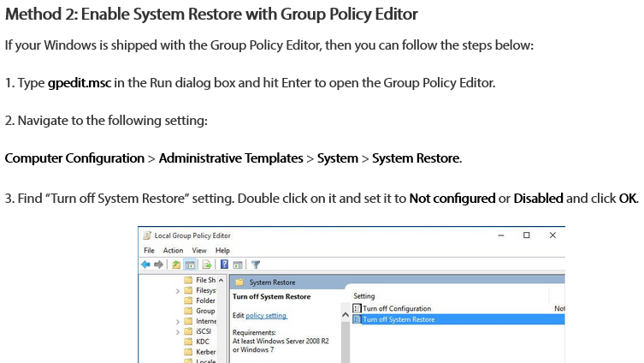Toggle the Show/Hide console tree icon
This screenshot has height=363, width=644.
click(x=190, y=265)
